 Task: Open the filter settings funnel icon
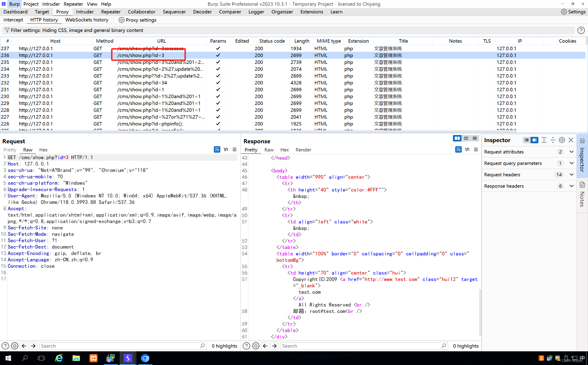click(7, 30)
